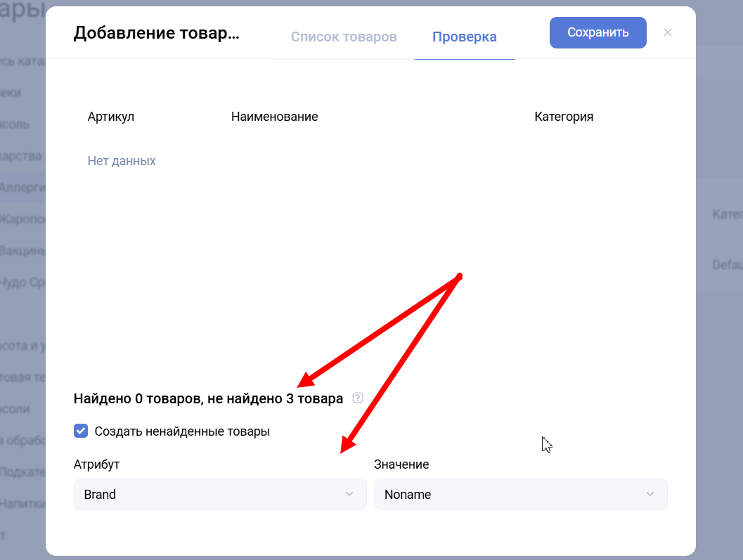Image resolution: width=743 pixels, height=560 pixels.
Task: Click the Артикул column header
Action: click(x=110, y=117)
